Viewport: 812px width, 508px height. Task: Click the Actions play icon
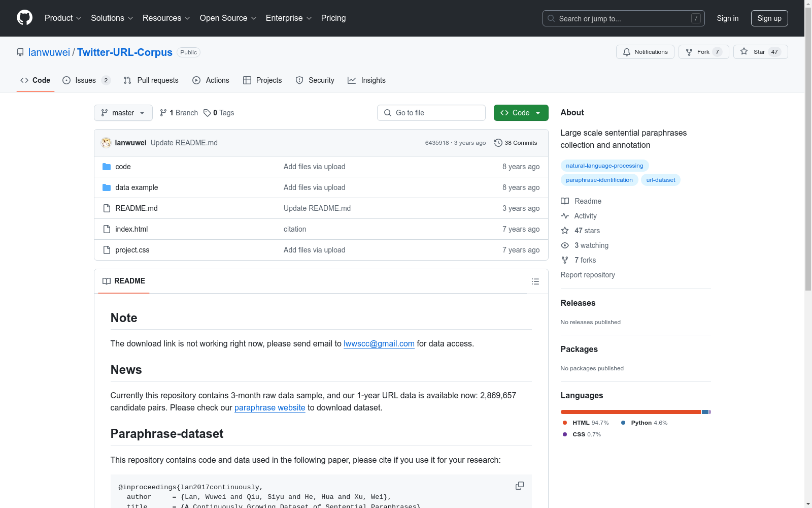point(196,80)
